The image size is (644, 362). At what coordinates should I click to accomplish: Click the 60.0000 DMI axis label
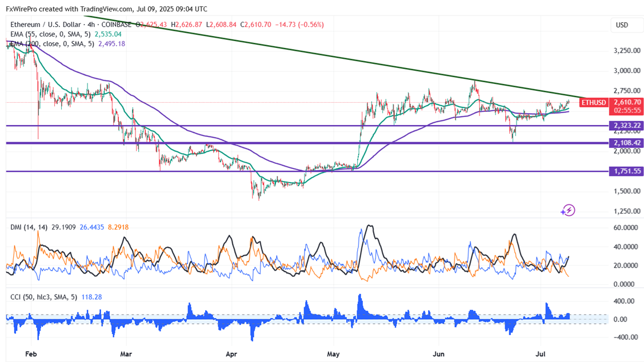[x=626, y=228]
